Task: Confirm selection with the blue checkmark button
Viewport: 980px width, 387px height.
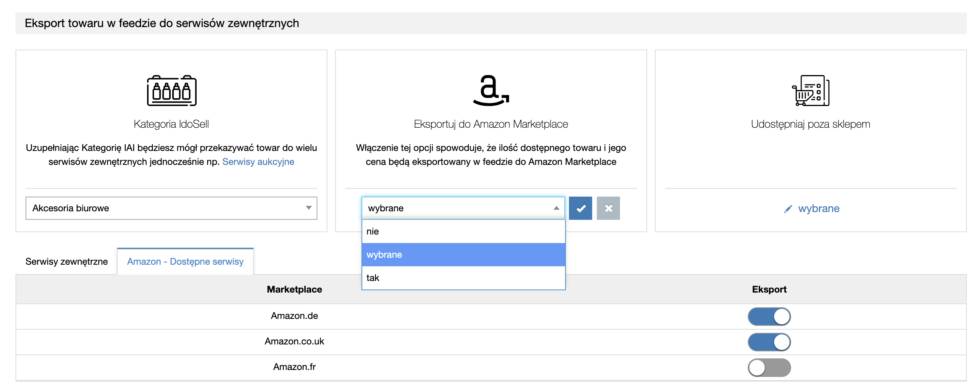Action: tap(580, 209)
